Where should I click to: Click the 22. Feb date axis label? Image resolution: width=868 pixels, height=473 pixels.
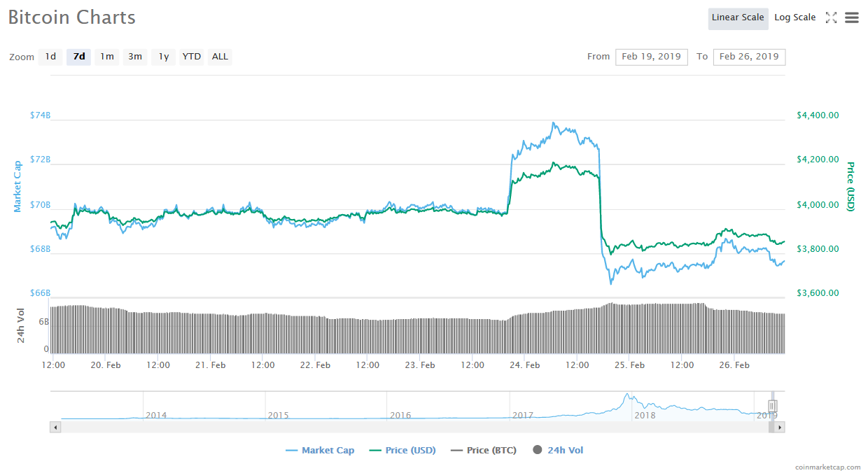[315, 365]
